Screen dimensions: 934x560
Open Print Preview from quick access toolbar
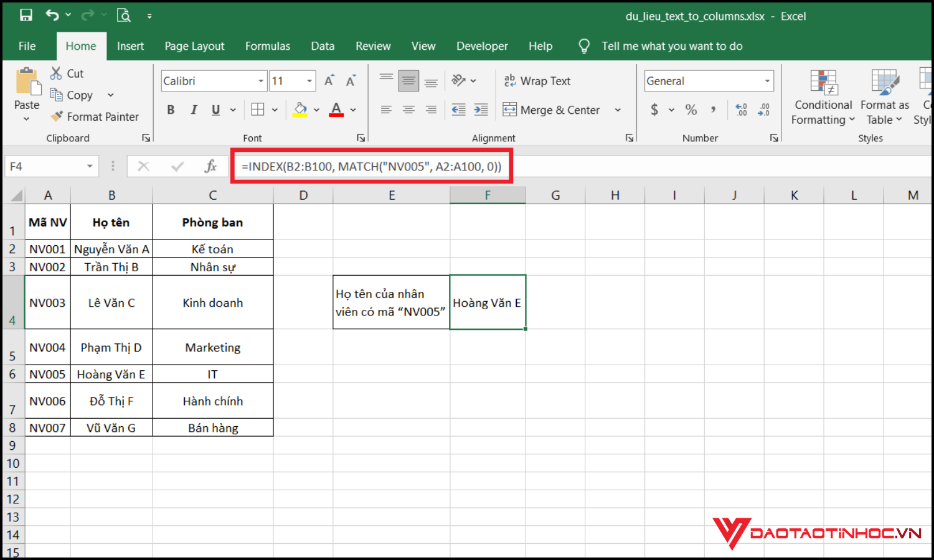pos(124,16)
